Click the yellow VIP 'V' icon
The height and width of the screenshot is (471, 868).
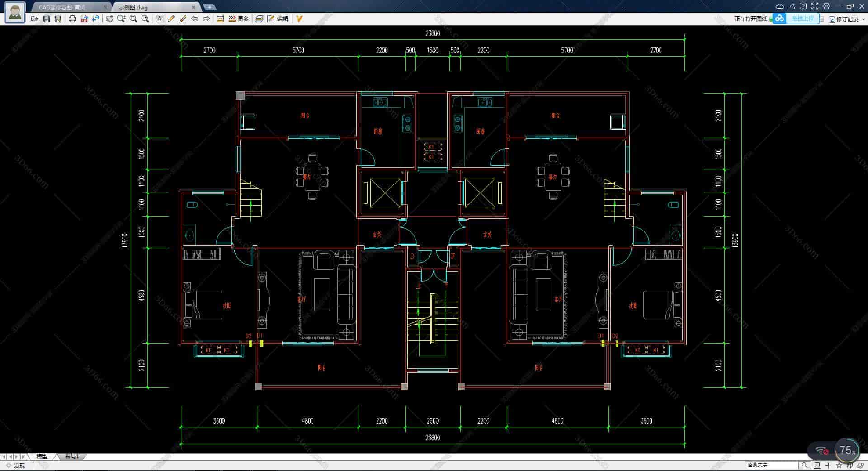click(299, 19)
